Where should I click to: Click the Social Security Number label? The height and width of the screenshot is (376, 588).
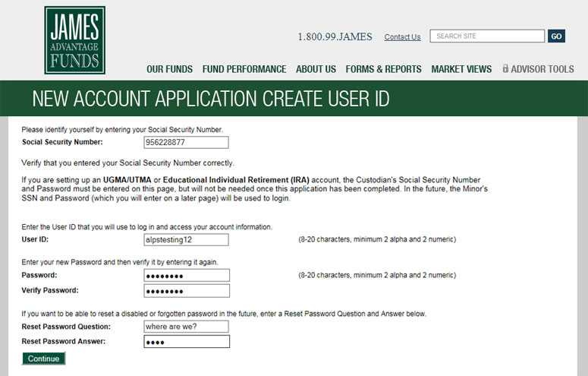[62, 142]
